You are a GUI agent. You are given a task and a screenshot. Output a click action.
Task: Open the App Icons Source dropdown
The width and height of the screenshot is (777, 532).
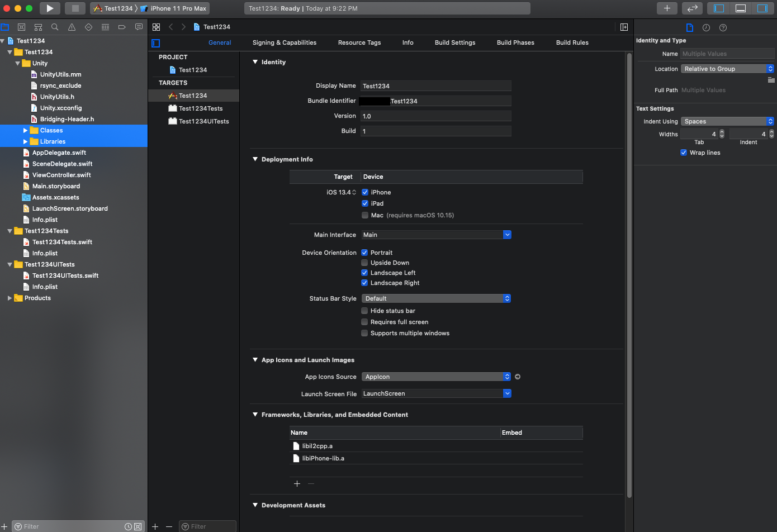436,377
